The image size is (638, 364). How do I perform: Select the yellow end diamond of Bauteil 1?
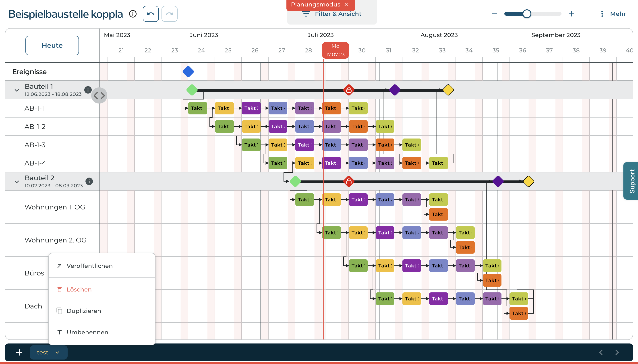click(x=448, y=90)
